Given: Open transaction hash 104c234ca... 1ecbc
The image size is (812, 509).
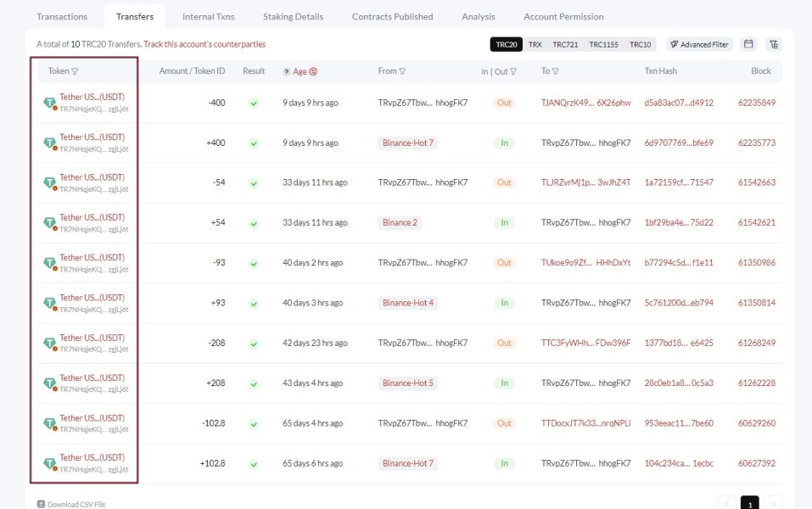Looking at the screenshot, I should (x=679, y=463).
